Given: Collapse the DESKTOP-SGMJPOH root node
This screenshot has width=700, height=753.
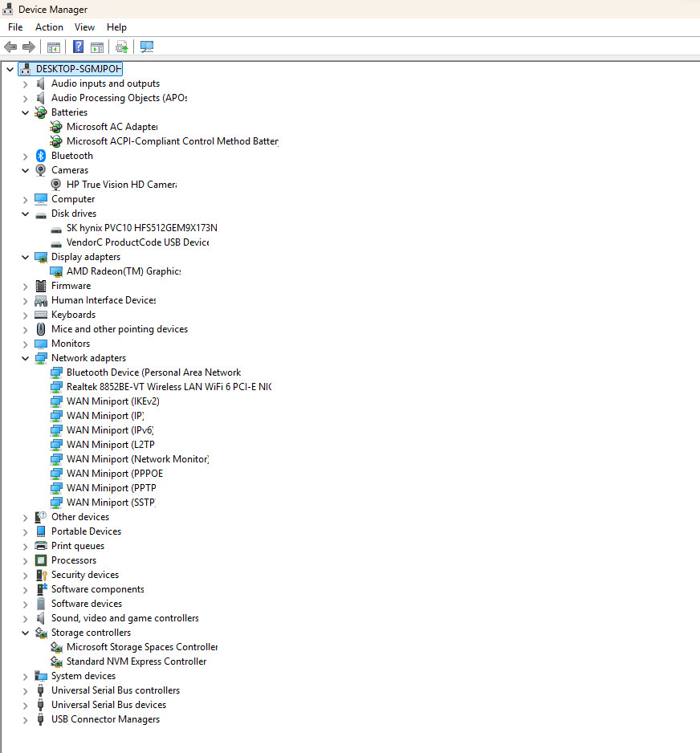Looking at the screenshot, I should point(10,69).
